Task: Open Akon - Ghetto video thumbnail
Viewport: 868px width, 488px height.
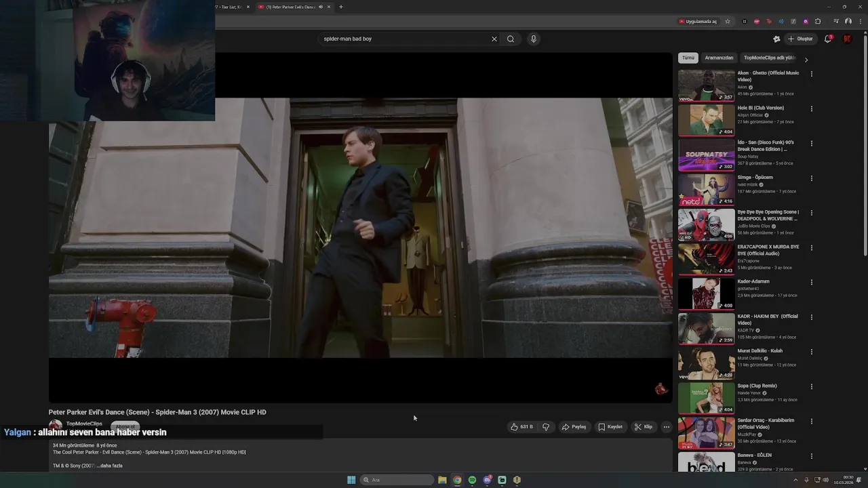Action: tap(707, 85)
